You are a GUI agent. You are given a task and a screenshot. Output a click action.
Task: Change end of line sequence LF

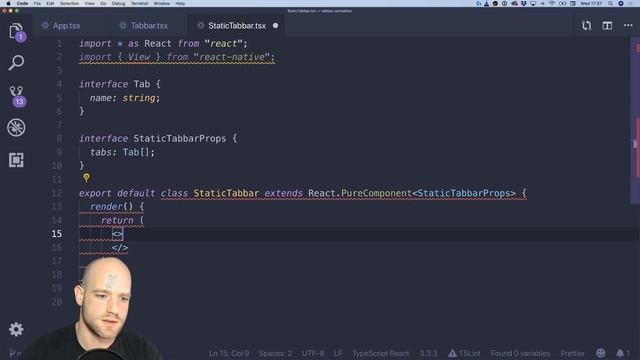point(338,353)
